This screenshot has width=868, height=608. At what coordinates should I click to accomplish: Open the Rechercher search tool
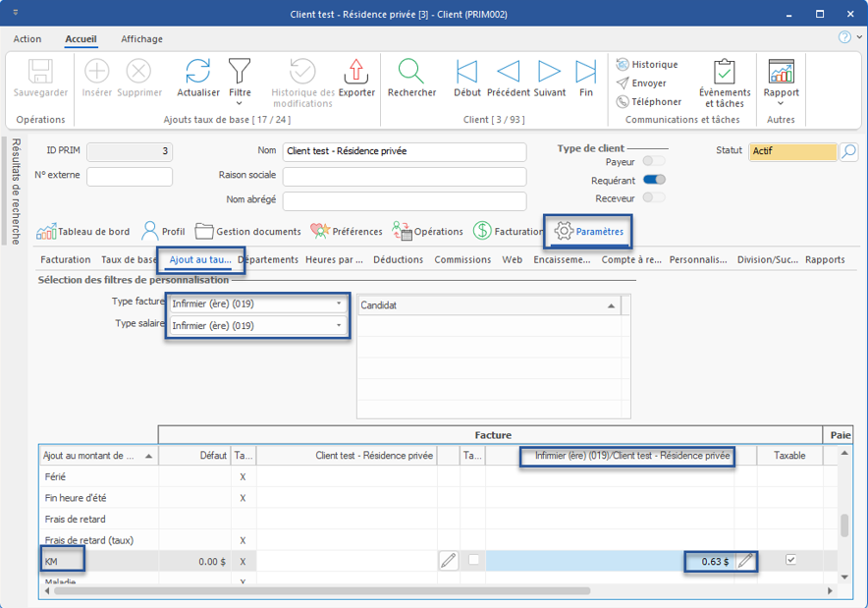click(x=411, y=78)
